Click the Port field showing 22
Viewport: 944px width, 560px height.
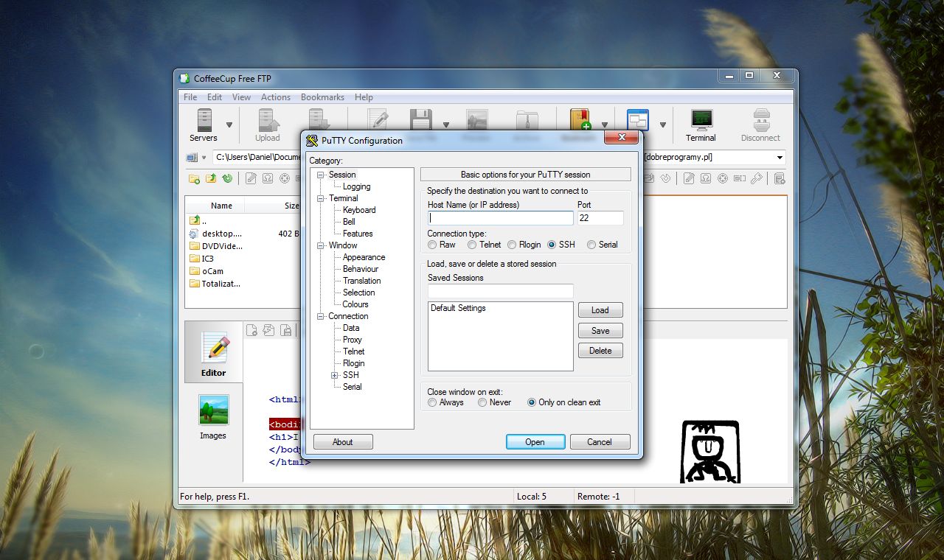pos(600,218)
